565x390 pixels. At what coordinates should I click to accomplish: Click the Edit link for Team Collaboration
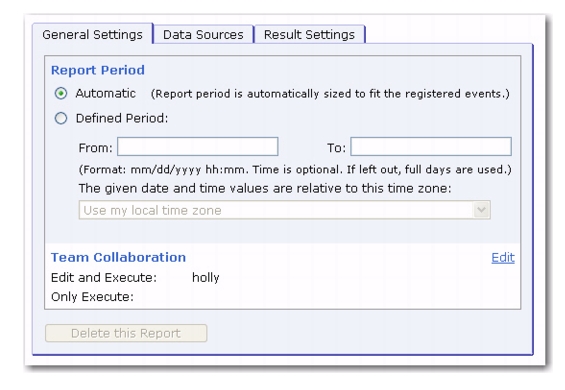503,258
